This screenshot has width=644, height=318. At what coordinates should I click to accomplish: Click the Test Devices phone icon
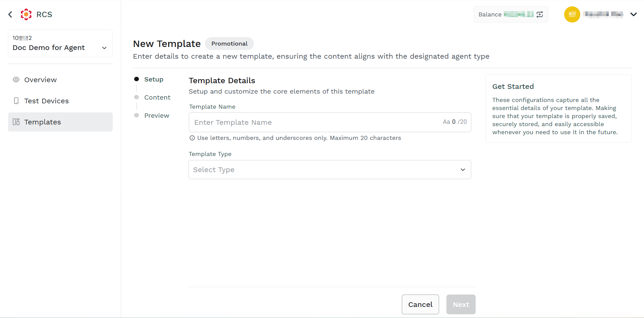click(x=16, y=101)
